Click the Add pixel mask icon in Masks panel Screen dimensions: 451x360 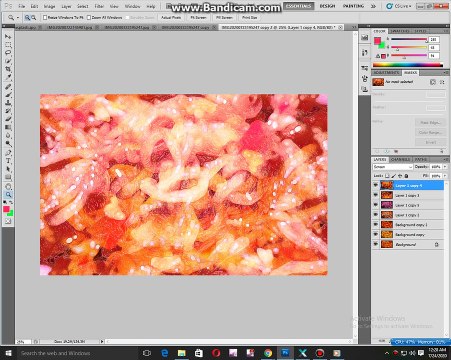pos(433,82)
